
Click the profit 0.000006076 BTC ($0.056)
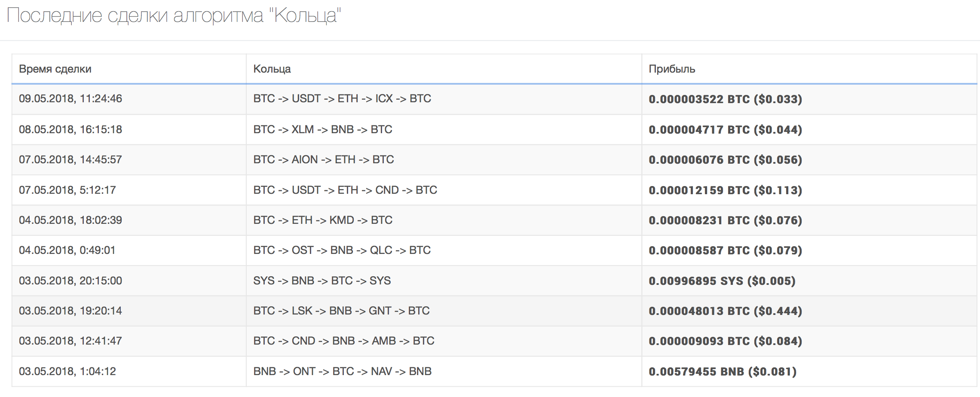click(726, 160)
